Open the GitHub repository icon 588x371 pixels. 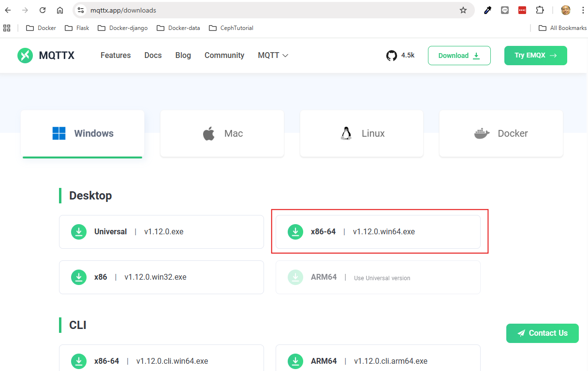pos(391,56)
